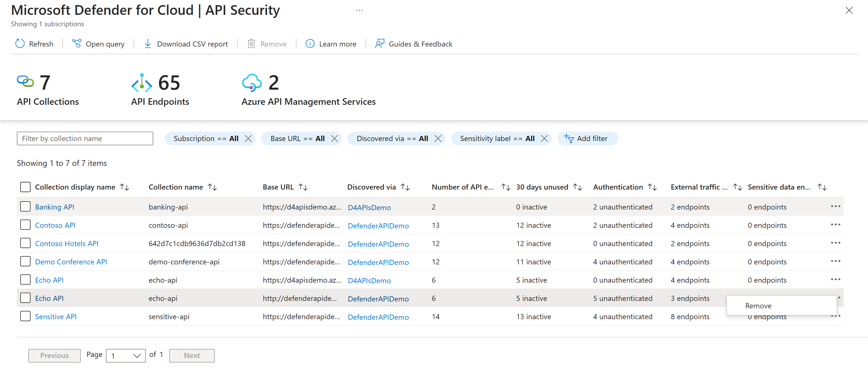The height and width of the screenshot is (370, 868).
Task: Click the Previous page button
Action: 54,355
